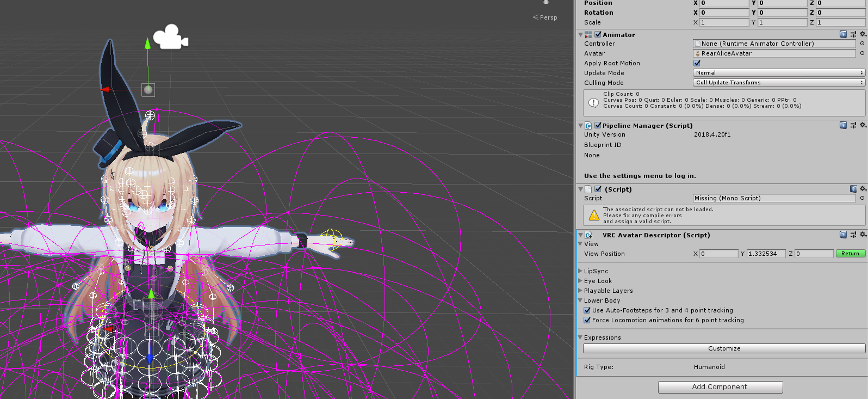
Task: Open the VRC Avatar Descriptor preset selector icon
Action: click(853, 235)
